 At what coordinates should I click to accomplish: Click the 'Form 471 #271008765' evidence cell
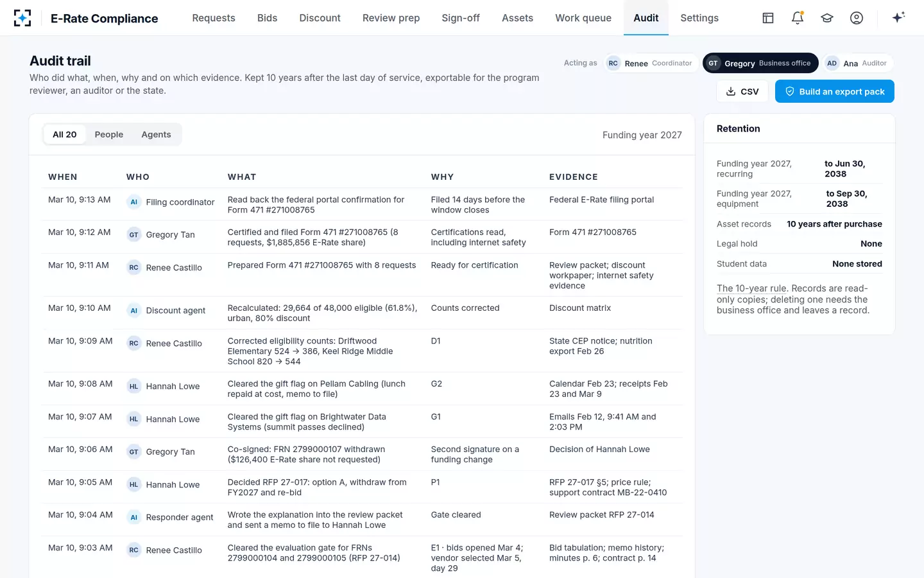tap(593, 232)
